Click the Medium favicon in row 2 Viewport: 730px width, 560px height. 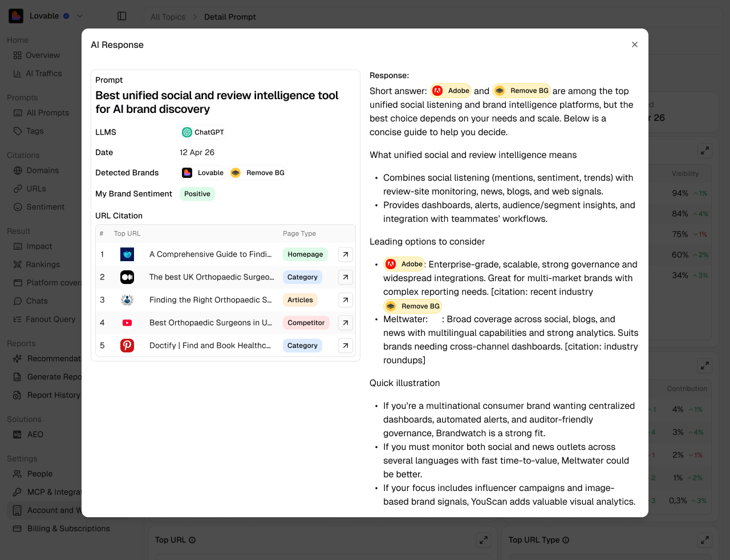[x=127, y=277]
